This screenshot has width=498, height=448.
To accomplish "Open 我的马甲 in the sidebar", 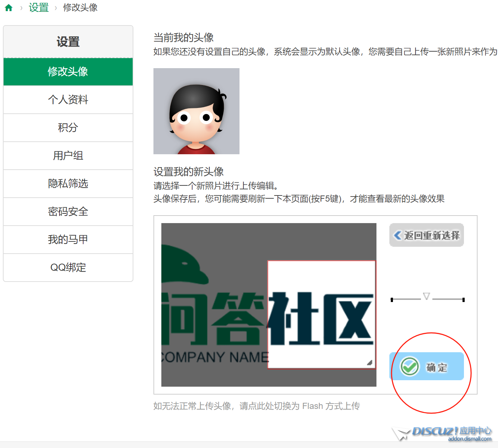I will coord(68,240).
